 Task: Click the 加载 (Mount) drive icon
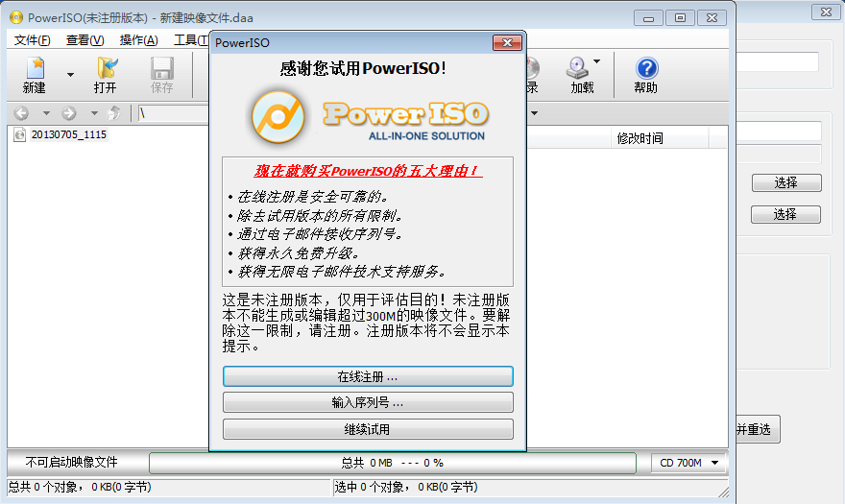tap(577, 69)
